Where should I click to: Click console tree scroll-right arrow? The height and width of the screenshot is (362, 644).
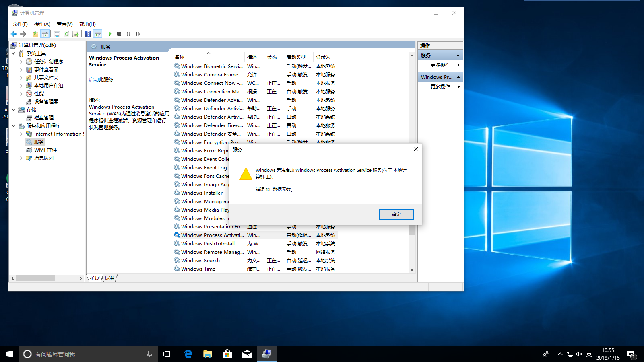coord(80,278)
